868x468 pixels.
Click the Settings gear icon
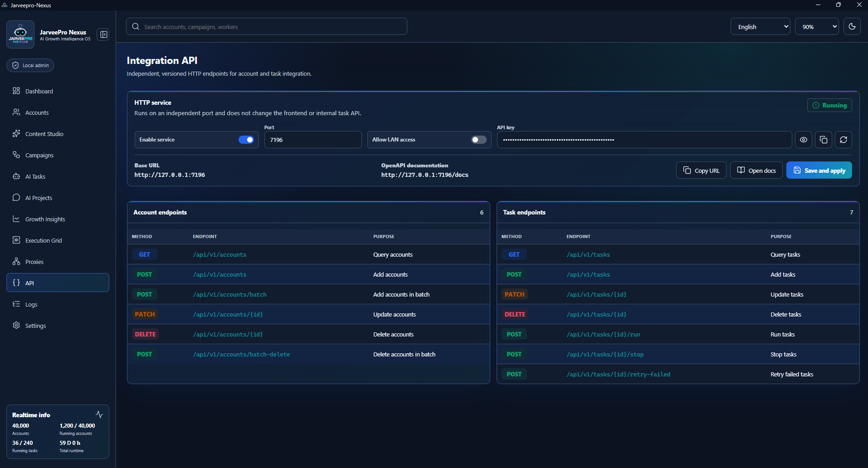point(16,325)
